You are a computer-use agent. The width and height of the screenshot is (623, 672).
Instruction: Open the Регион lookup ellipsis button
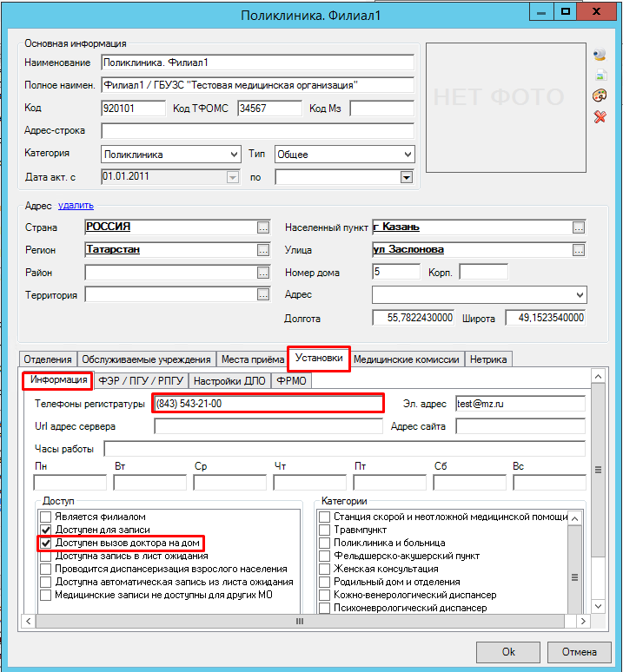(x=263, y=250)
